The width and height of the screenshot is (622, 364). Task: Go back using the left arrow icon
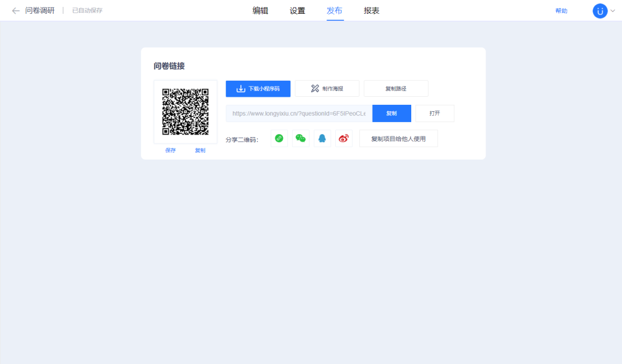tap(16, 11)
